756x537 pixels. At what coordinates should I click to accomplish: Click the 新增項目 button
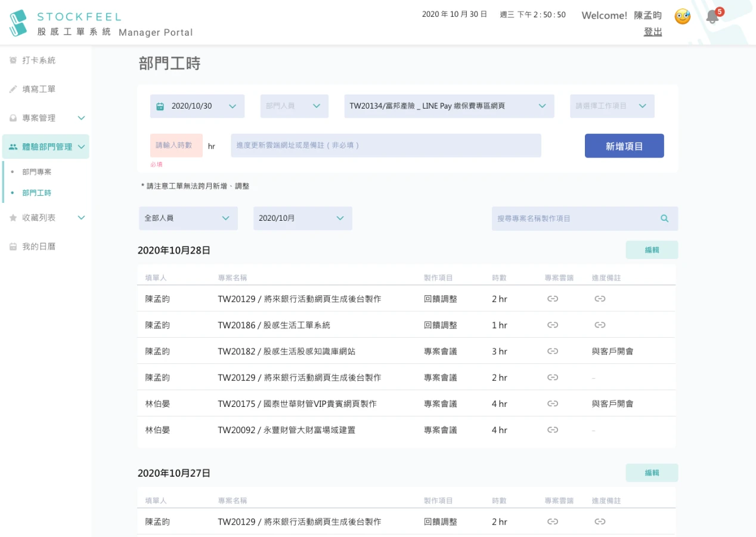[x=624, y=146]
